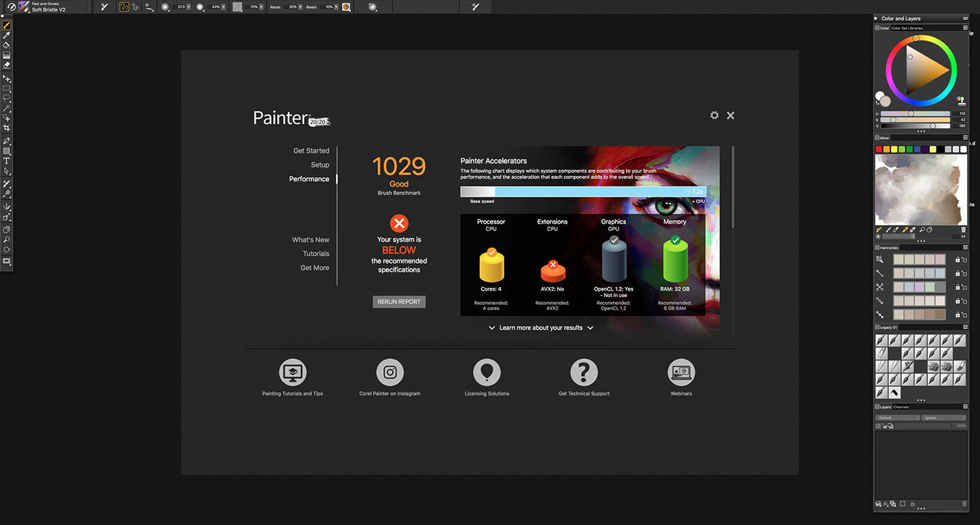
Task: Expand Learn more about your results
Action: (541, 328)
